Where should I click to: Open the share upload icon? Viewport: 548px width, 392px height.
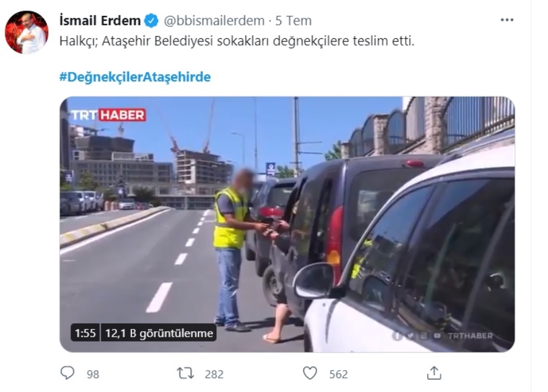(x=434, y=373)
